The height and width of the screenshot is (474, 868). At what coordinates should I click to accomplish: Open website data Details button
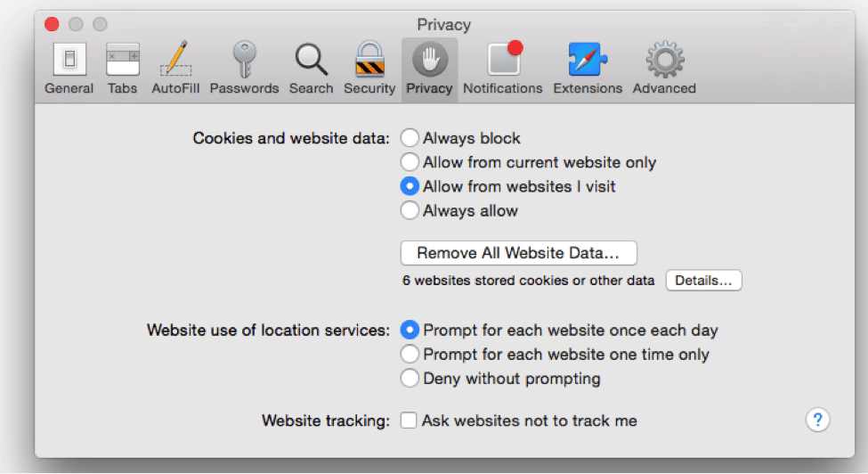tap(703, 280)
